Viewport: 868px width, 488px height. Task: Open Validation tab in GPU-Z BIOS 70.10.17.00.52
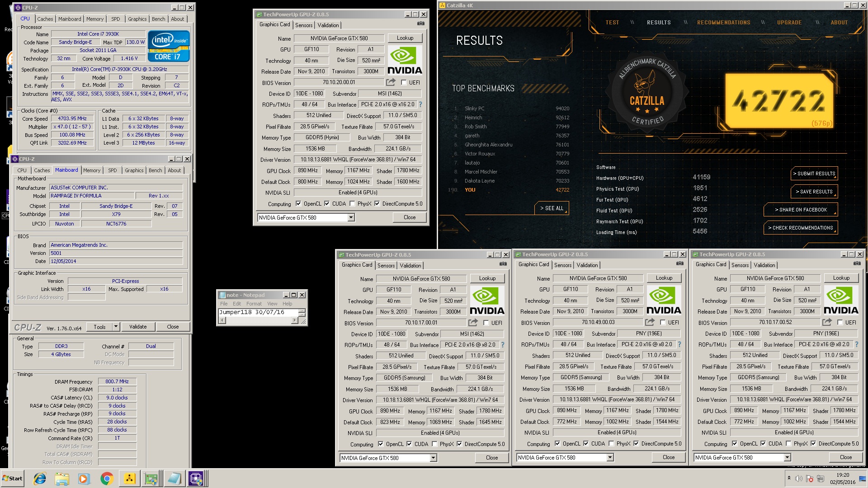tap(764, 265)
